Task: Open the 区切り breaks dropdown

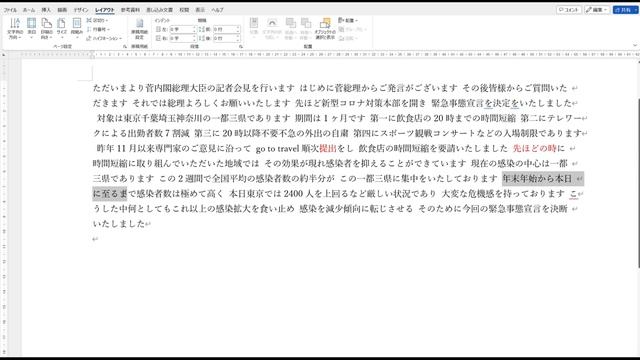Action: point(97,20)
